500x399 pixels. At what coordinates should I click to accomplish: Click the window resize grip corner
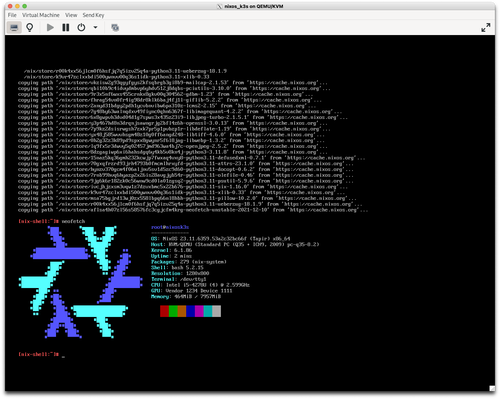[x=492, y=388]
